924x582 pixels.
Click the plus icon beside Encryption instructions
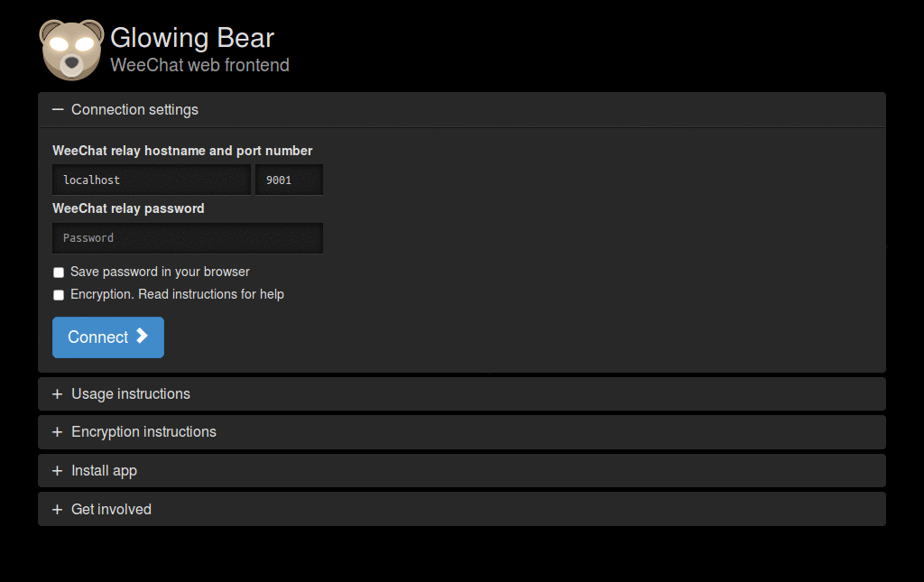[x=58, y=431]
